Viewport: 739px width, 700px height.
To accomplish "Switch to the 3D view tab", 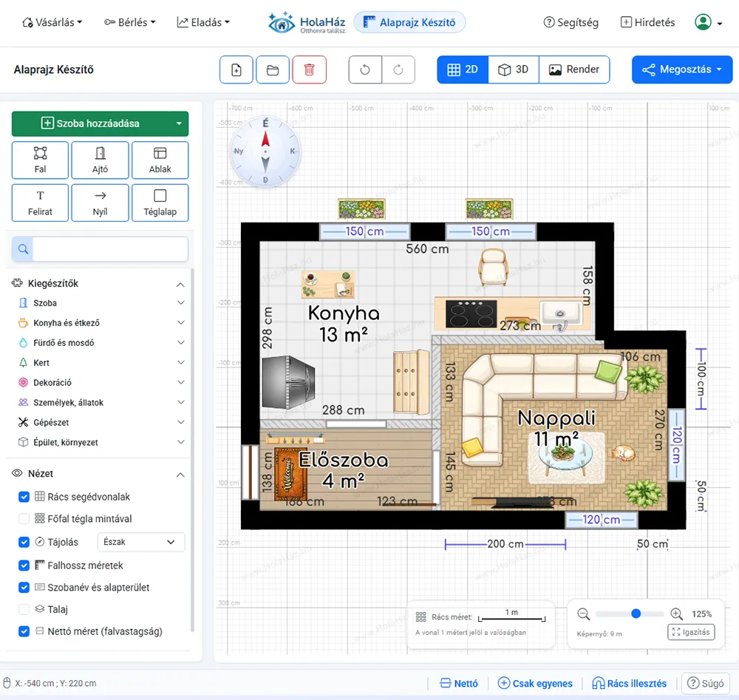I will point(514,69).
